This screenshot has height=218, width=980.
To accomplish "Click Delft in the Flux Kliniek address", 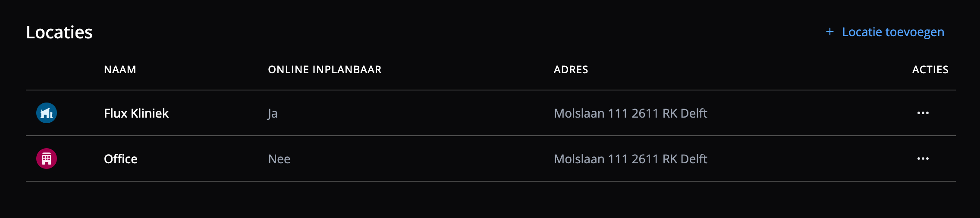I will [x=694, y=113].
